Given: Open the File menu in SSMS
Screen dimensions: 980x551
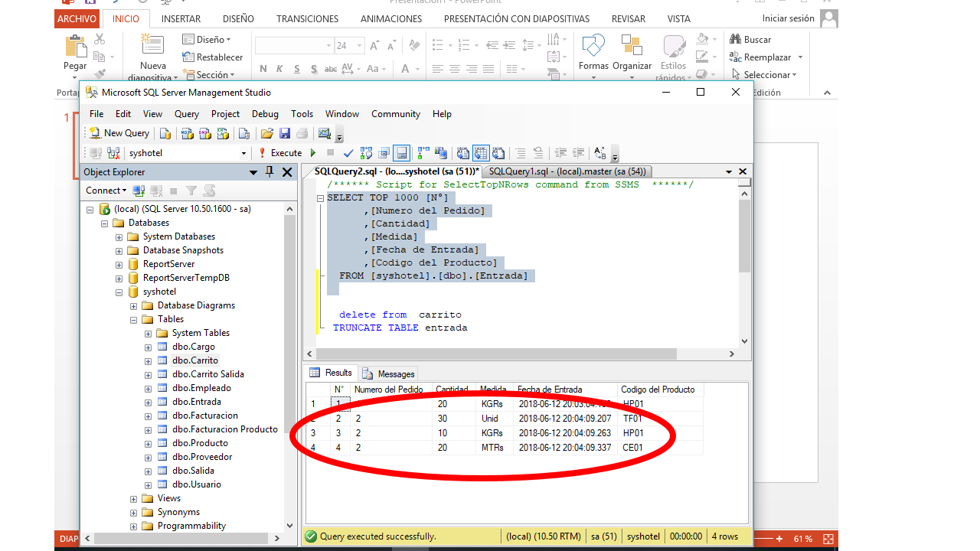Looking at the screenshot, I should (x=96, y=114).
